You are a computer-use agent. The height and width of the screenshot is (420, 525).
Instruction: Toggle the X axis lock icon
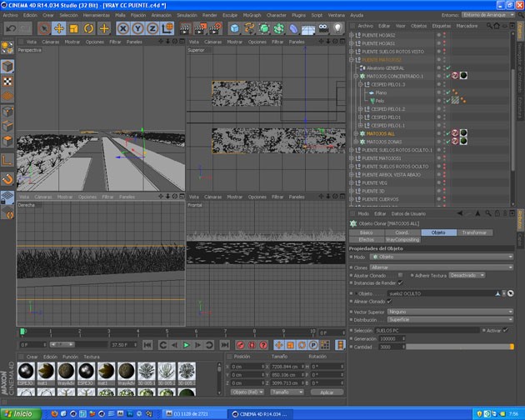pos(122,28)
